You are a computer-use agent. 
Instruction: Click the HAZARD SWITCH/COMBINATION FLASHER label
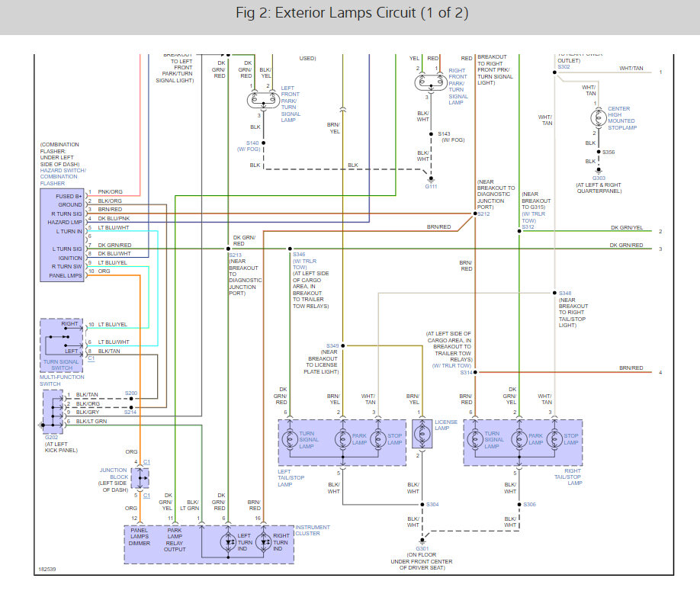(x=63, y=177)
